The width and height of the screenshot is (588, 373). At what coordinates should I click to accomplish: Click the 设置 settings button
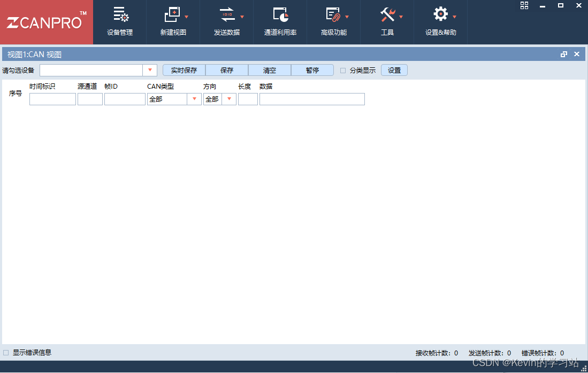(x=394, y=70)
